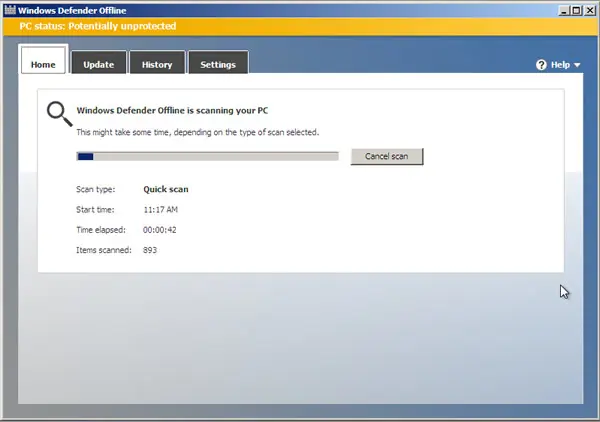Click the PC status yellow banner
Screen dimensions: 600x422
click(x=300, y=26)
